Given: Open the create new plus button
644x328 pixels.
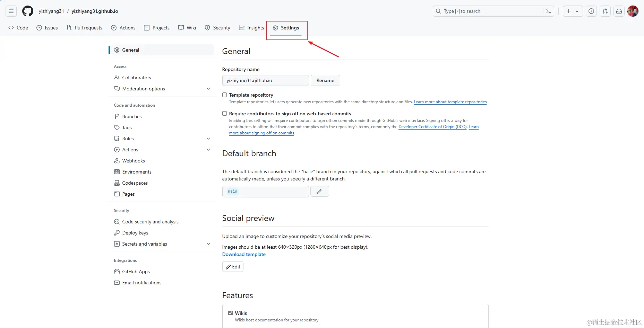Looking at the screenshot, I should click(x=568, y=11).
